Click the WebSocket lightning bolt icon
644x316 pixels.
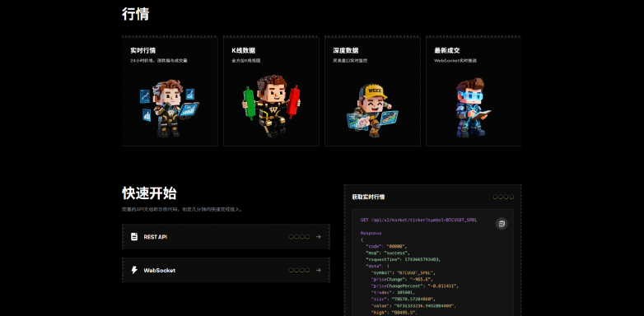pos(134,271)
